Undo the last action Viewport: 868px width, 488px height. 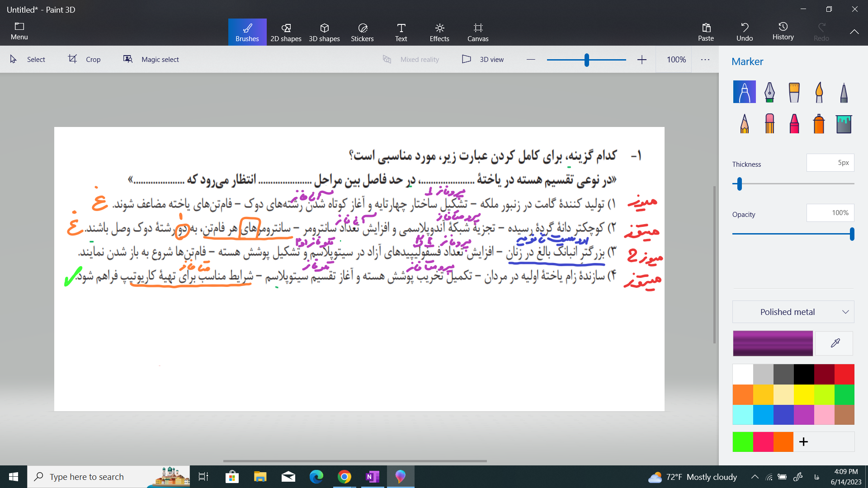[745, 32]
